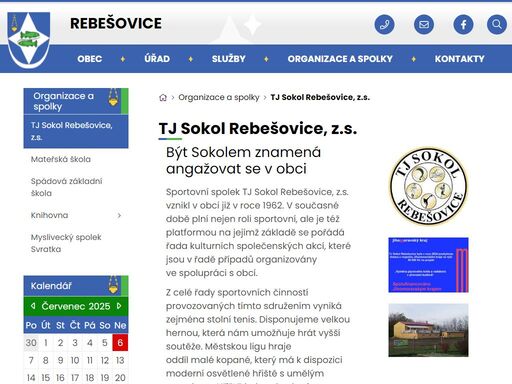Screen dimensions: 512x384
Task: Select calendar day 7
Action: 31,360
